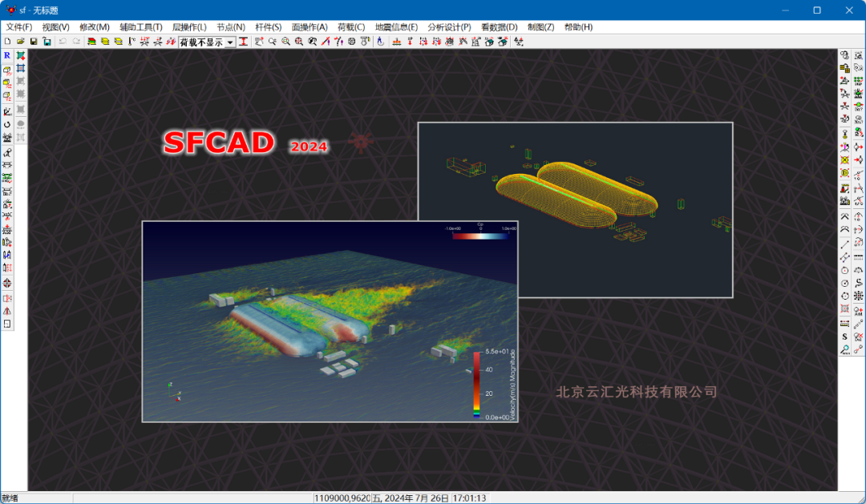
Task: Open the 杆件(S) menu
Action: (269, 27)
